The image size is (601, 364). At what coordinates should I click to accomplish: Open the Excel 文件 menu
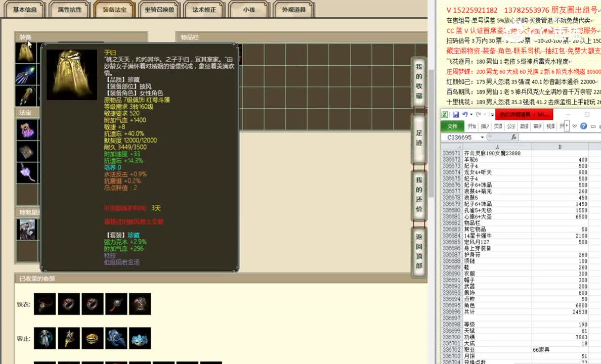click(453, 126)
